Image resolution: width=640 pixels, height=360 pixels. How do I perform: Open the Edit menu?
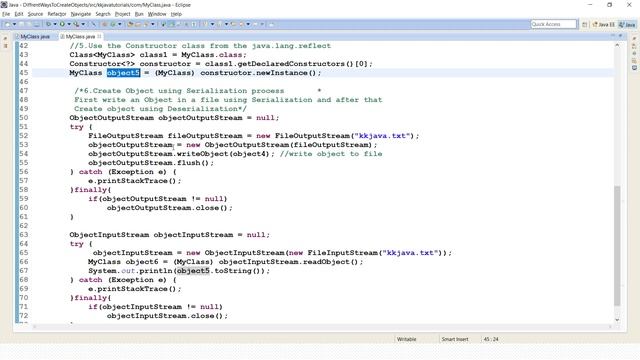pyautogui.click(x=19, y=14)
